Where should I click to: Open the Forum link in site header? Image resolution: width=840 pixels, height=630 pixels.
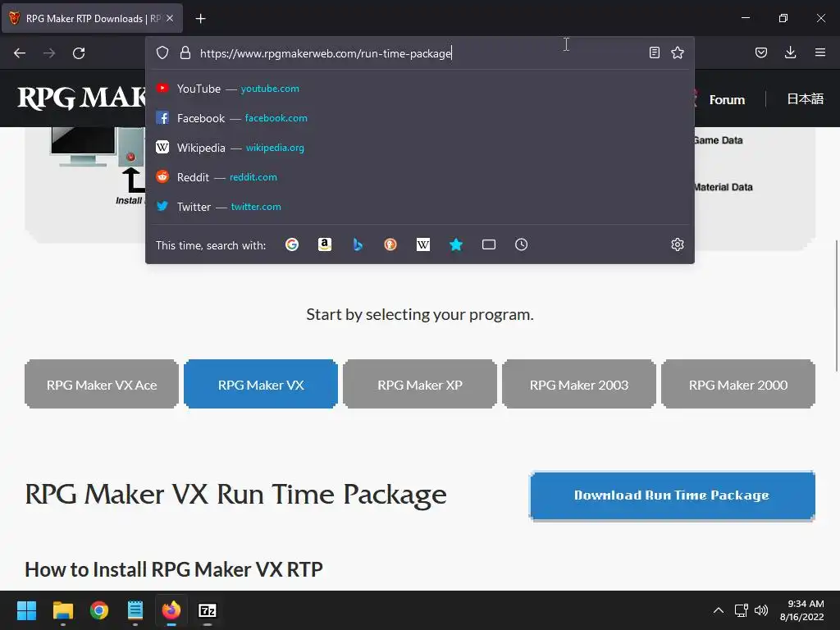(x=727, y=99)
